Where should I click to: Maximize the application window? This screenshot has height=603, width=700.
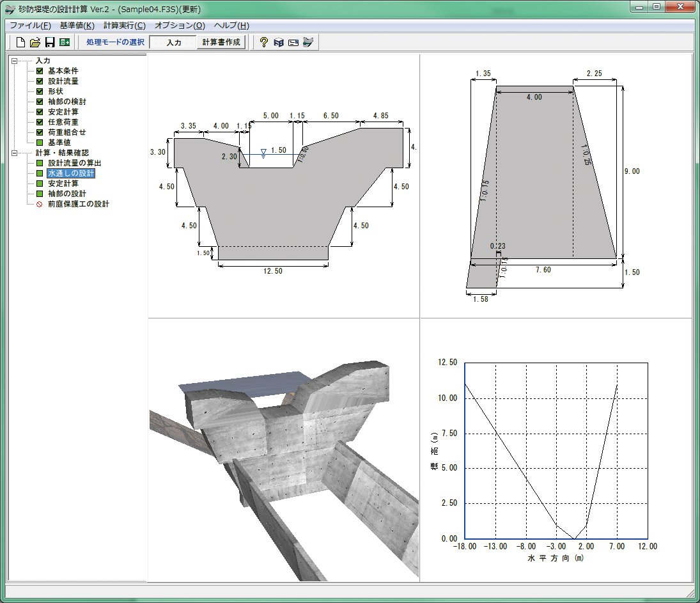pos(657,7)
